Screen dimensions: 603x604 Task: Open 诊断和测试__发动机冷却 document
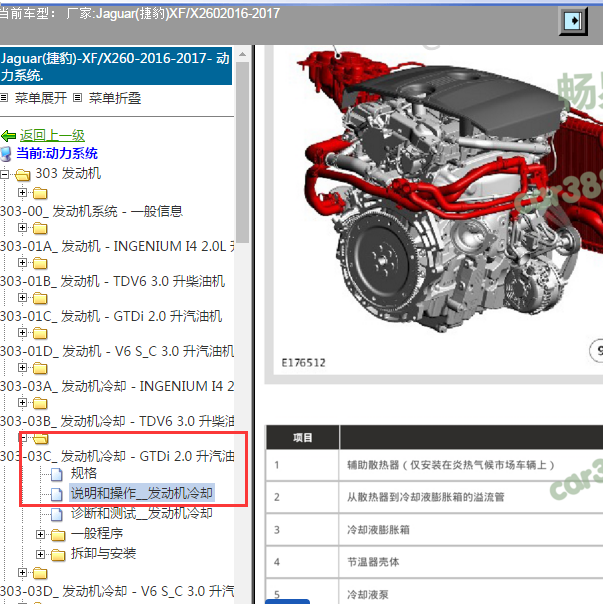(x=141, y=513)
